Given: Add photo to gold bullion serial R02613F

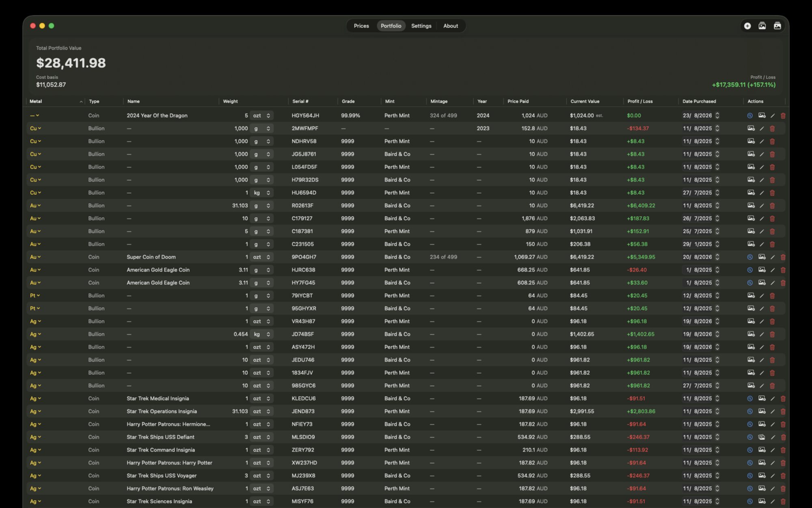Looking at the screenshot, I should pos(751,206).
